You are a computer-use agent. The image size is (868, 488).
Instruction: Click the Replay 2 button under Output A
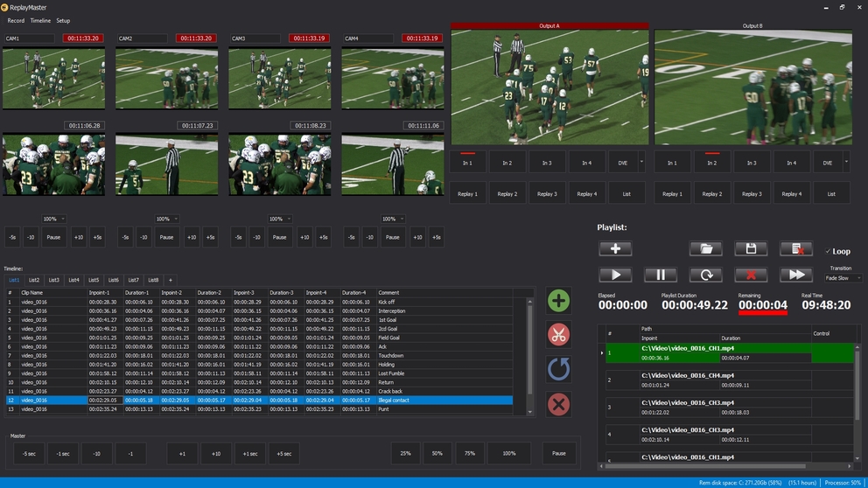click(507, 194)
